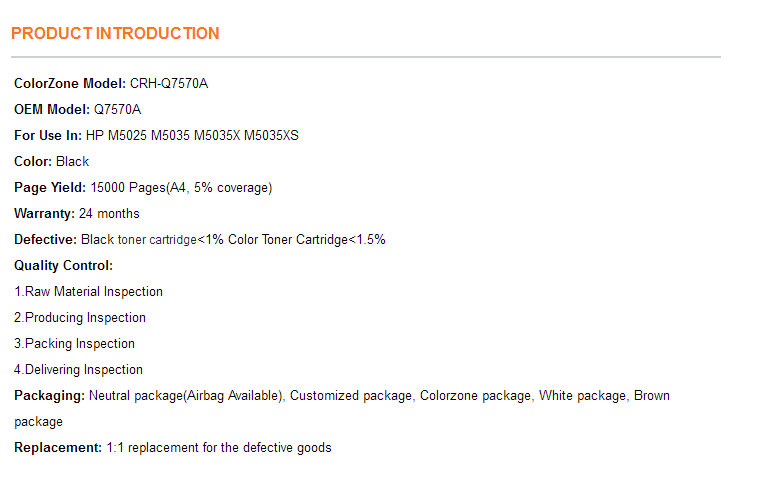This screenshot has width=773, height=493.
Task: Click the Warranty 24 months line
Action: (x=77, y=213)
